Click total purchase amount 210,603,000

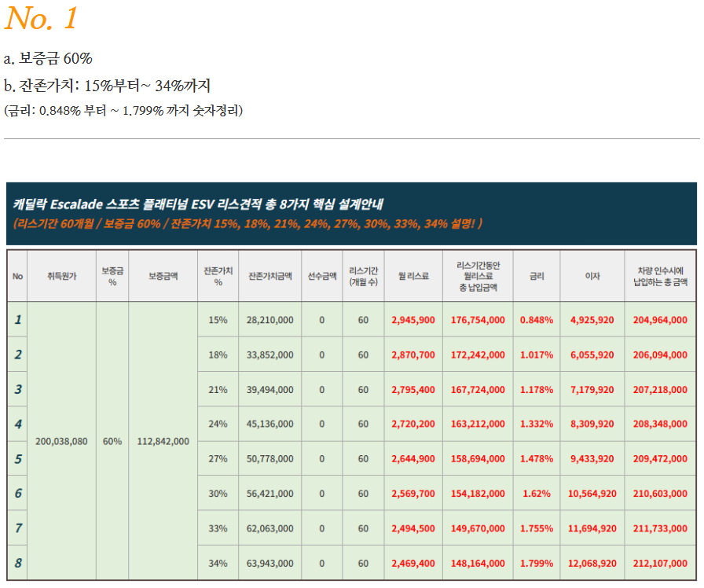coord(660,494)
